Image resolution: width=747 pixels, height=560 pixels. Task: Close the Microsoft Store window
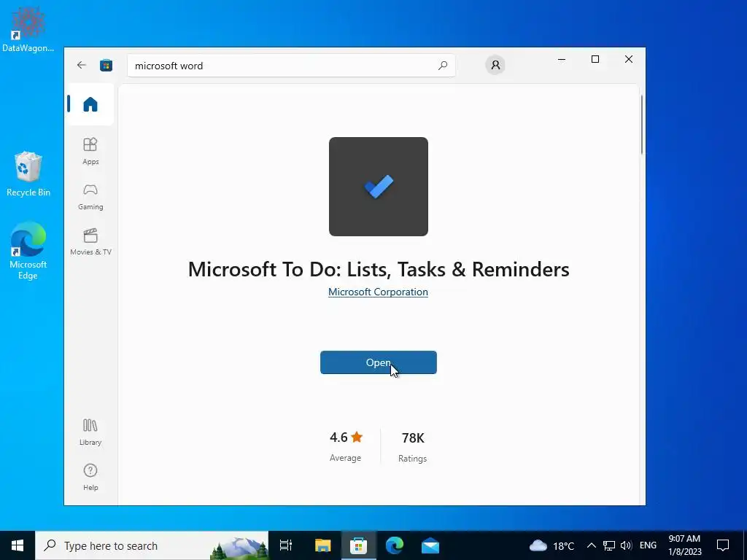tap(629, 60)
